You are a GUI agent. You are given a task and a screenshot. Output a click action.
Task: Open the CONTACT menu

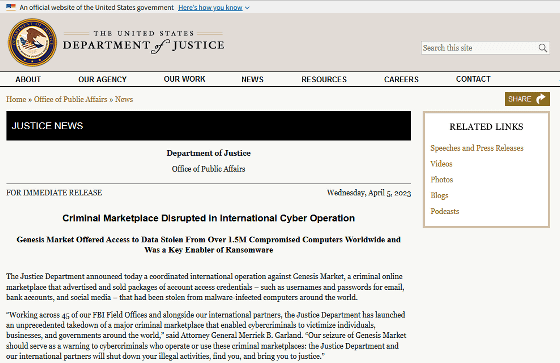click(473, 79)
